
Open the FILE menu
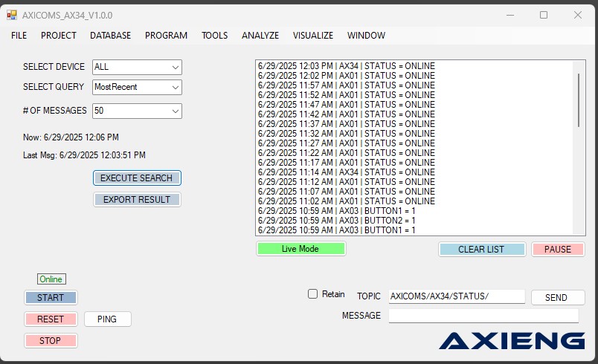19,36
